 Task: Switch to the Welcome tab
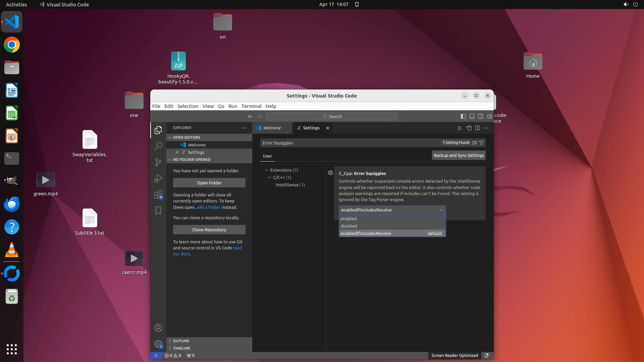pos(272,128)
